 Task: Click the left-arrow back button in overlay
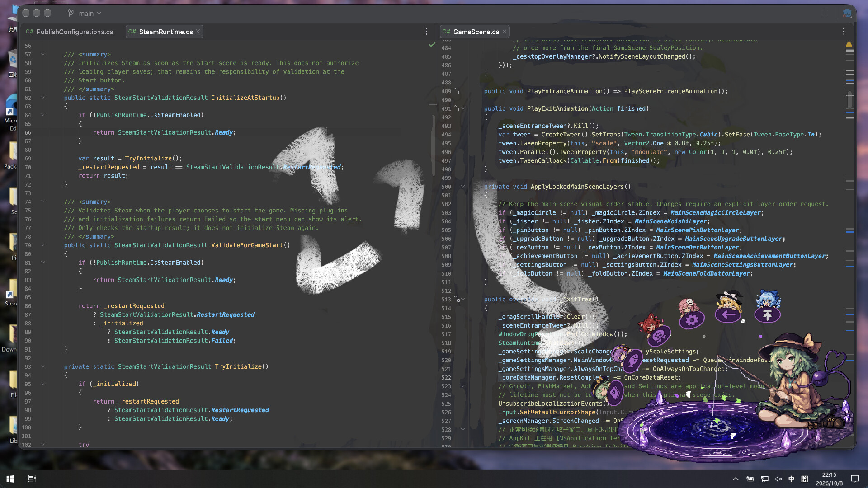[728, 314]
